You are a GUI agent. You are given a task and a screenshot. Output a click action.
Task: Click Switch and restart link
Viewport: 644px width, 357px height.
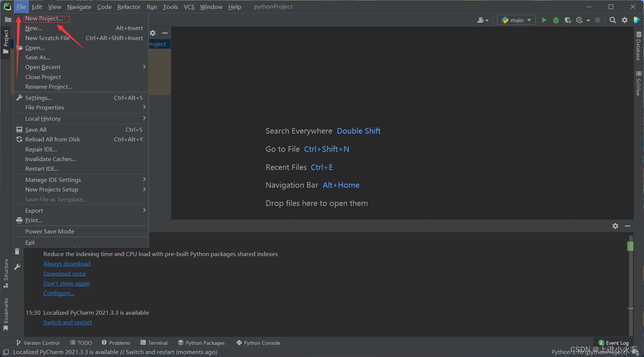click(68, 322)
